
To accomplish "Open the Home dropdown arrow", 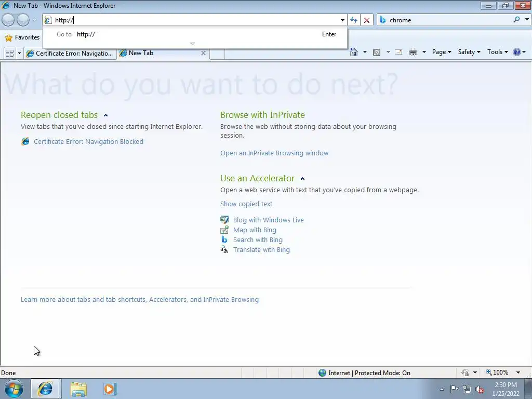I will point(365,52).
